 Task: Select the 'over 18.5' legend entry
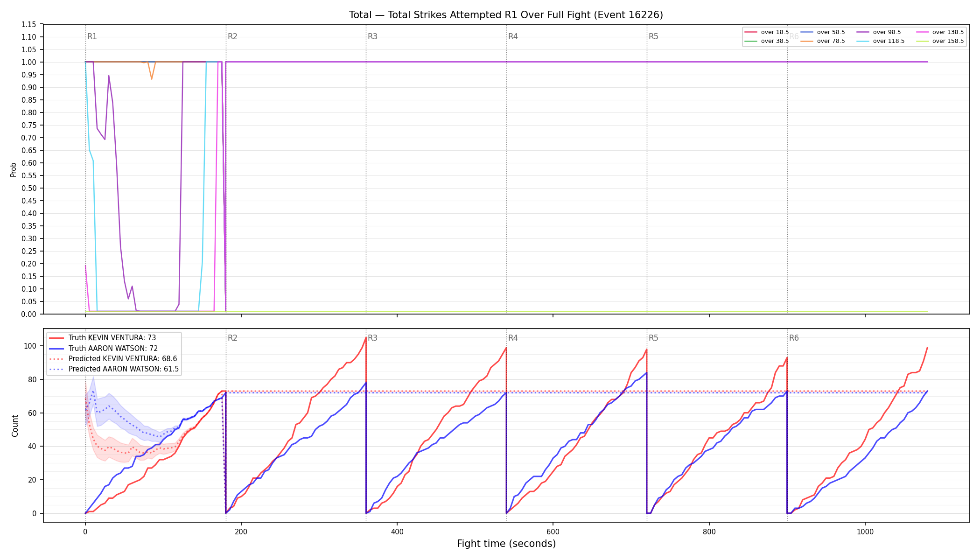tap(766, 32)
